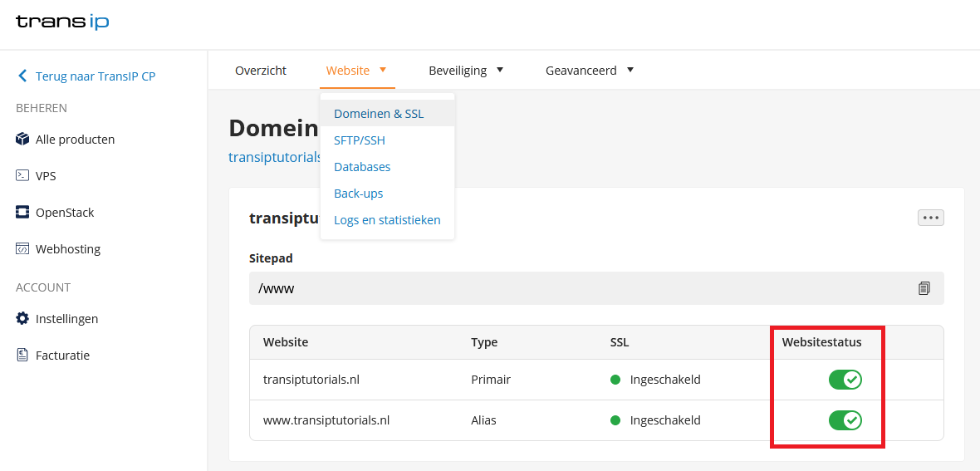Click the SSL column header

pyautogui.click(x=620, y=342)
